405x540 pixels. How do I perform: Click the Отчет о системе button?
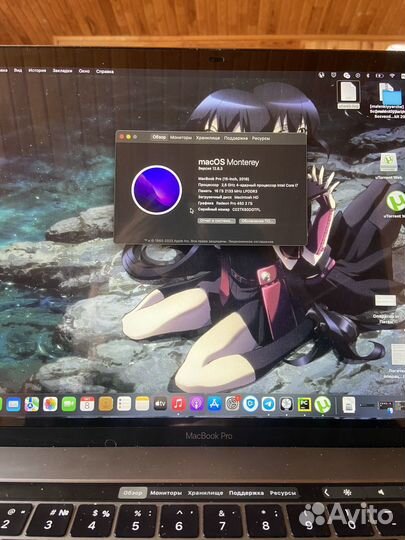tap(217, 221)
